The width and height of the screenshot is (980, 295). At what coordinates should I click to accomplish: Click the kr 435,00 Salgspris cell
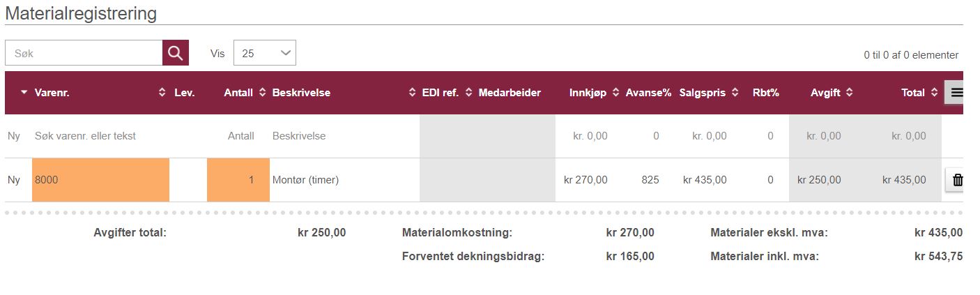click(705, 180)
